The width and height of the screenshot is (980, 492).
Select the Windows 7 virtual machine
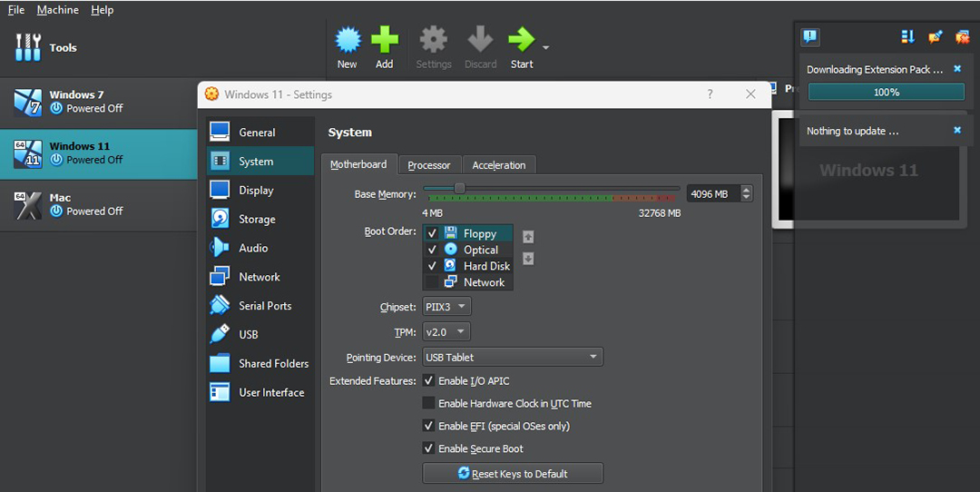coord(99,102)
